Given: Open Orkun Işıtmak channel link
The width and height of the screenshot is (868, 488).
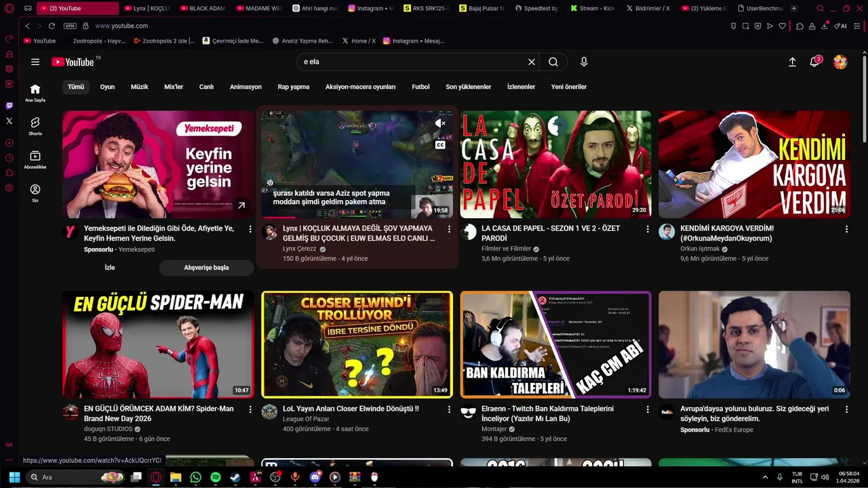Looking at the screenshot, I should (700, 249).
